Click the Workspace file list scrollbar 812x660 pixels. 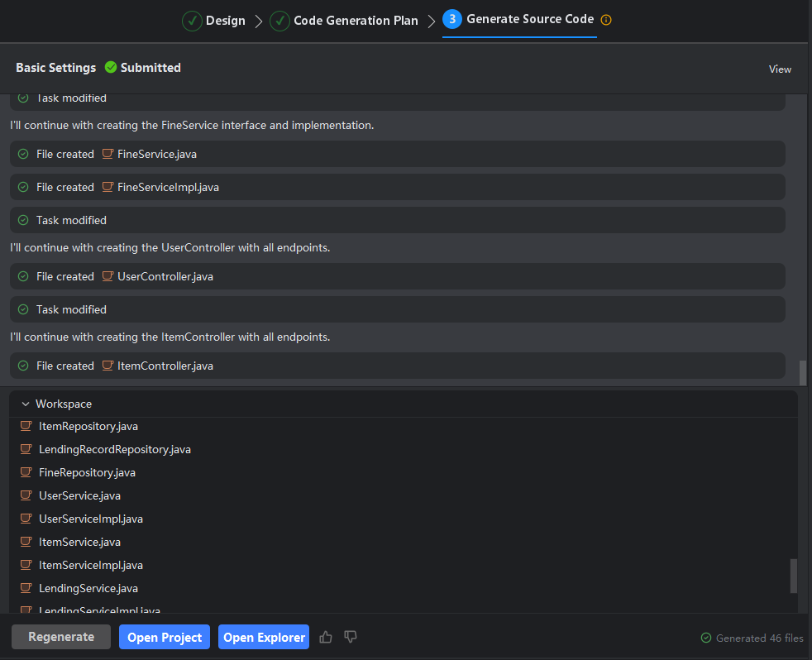pos(794,576)
